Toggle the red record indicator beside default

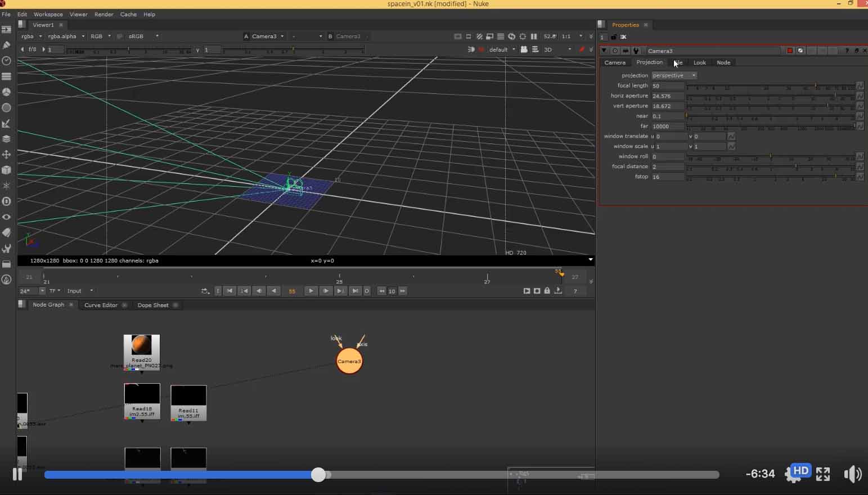(481, 49)
